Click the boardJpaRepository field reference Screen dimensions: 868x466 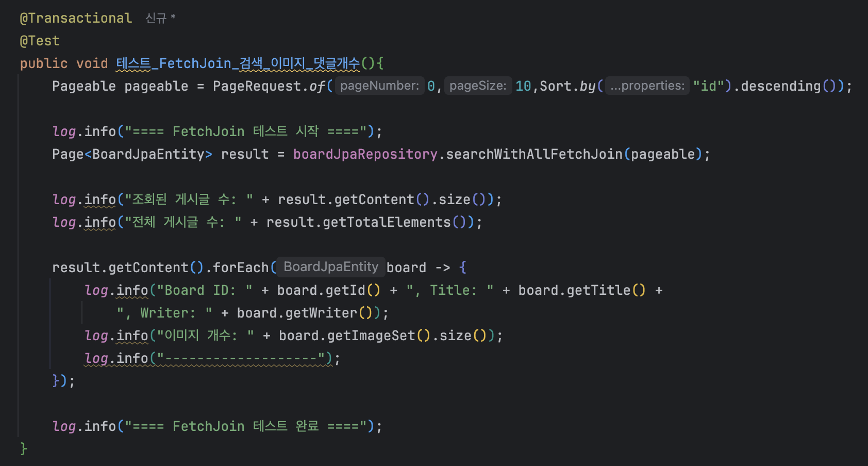click(365, 154)
